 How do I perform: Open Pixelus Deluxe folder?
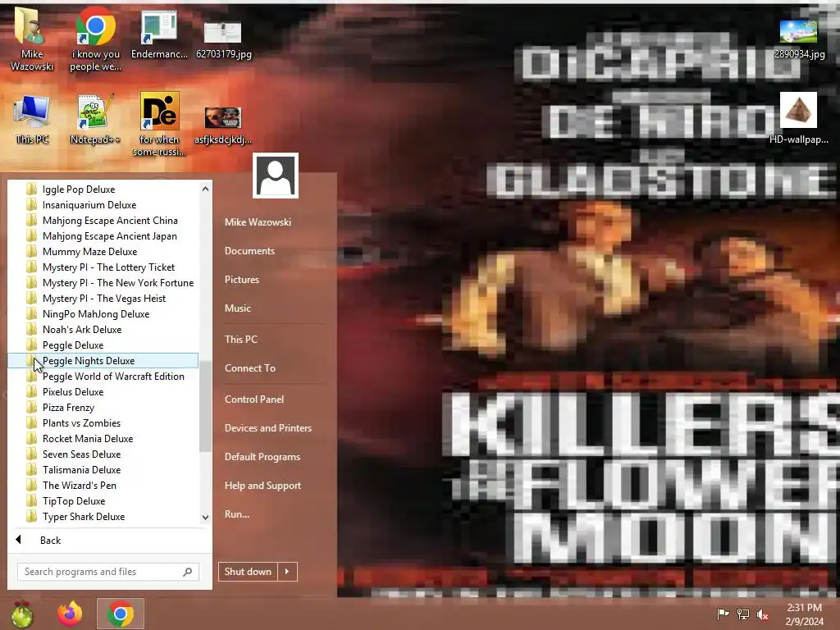[x=103, y=391]
